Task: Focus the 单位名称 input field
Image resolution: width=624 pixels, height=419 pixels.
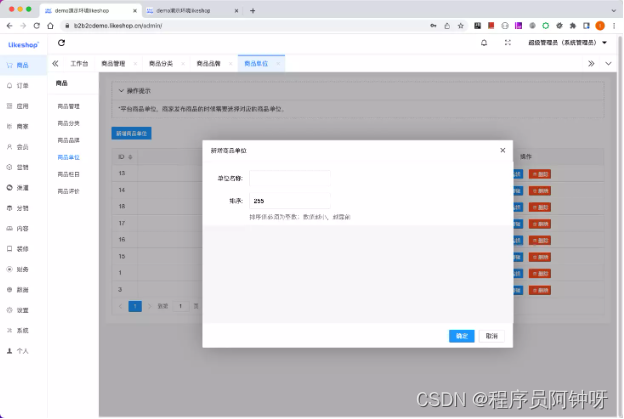Action: coord(290,178)
